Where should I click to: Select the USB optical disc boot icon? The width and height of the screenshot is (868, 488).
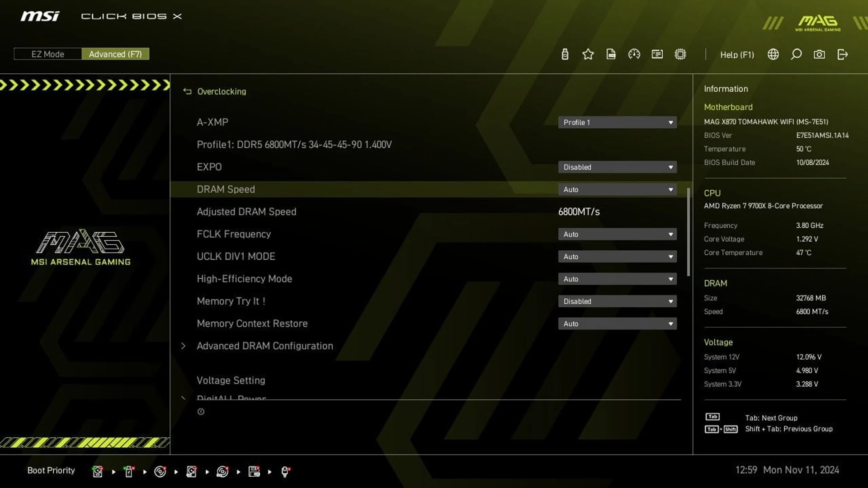(x=222, y=471)
